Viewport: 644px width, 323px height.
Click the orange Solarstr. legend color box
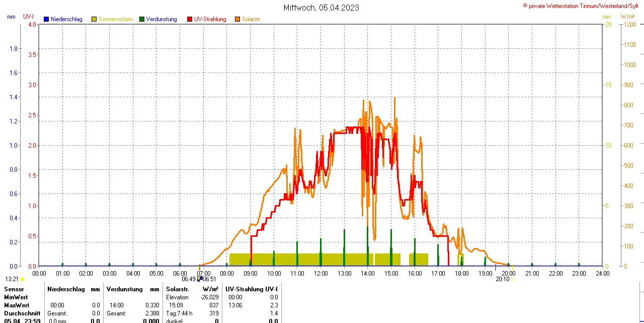pyautogui.click(x=237, y=19)
